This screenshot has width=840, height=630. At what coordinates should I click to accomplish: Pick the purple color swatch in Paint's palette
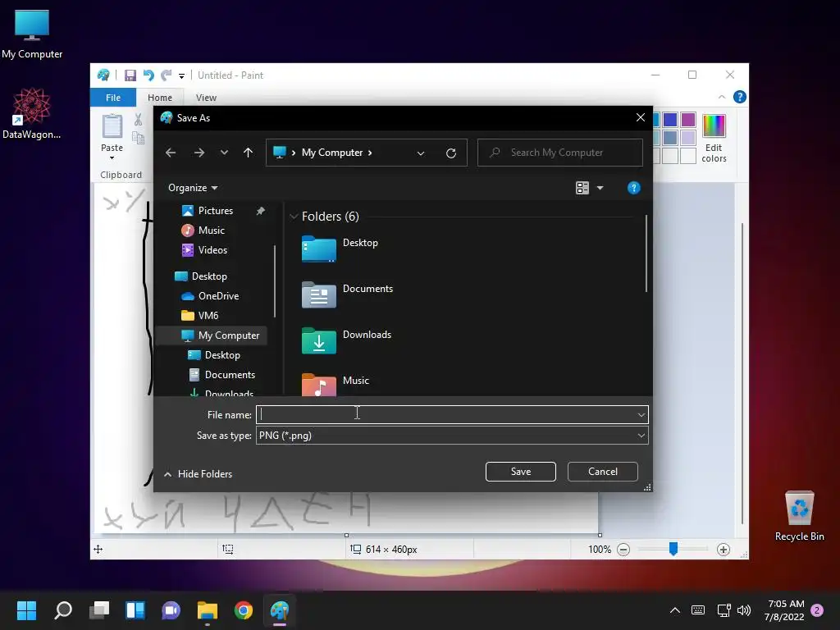pos(688,120)
